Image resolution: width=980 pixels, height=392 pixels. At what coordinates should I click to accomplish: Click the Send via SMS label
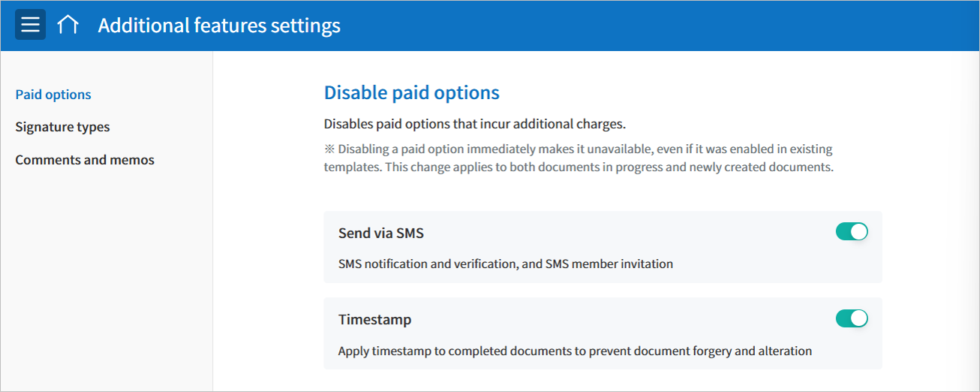point(381,234)
